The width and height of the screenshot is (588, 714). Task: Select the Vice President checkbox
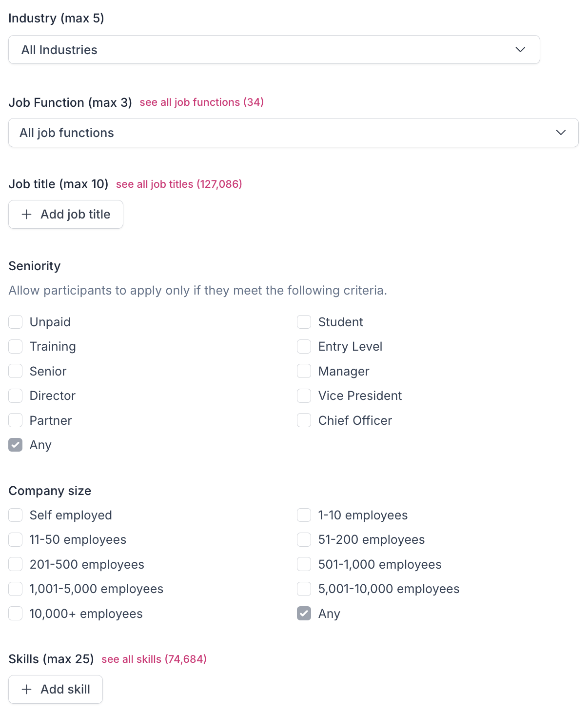pos(304,396)
